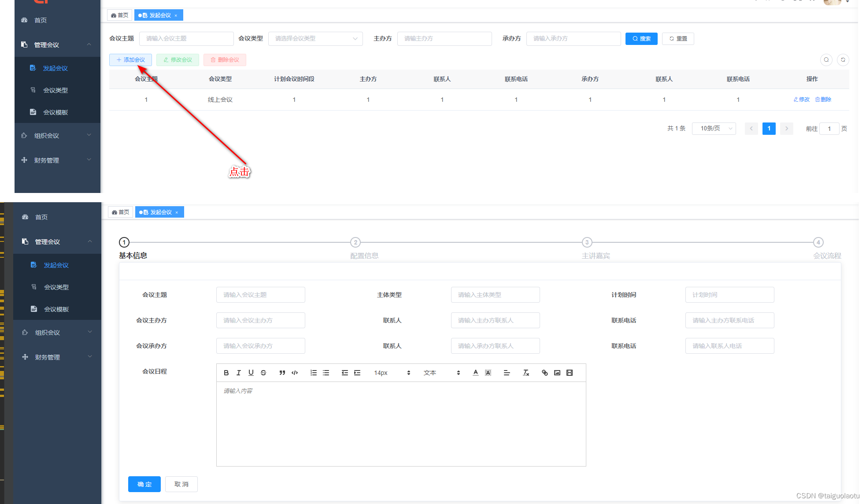Screen dimensions: 866x504
Task: Clear text formatting in the editor
Action: 526,373
